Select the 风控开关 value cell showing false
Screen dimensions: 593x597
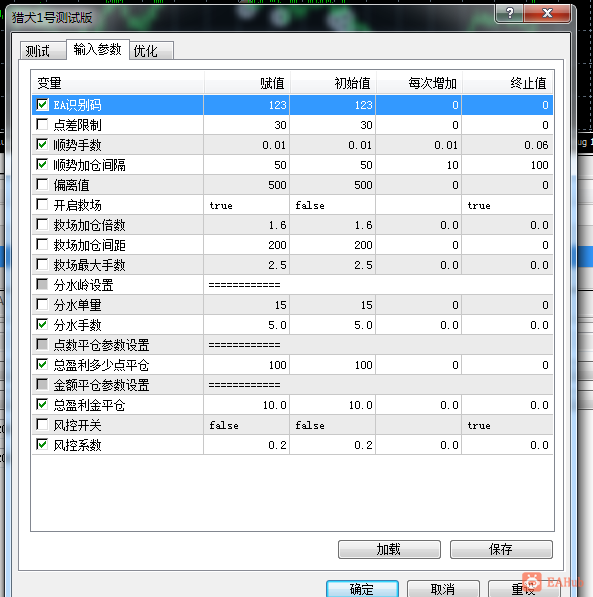click(x=246, y=425)
